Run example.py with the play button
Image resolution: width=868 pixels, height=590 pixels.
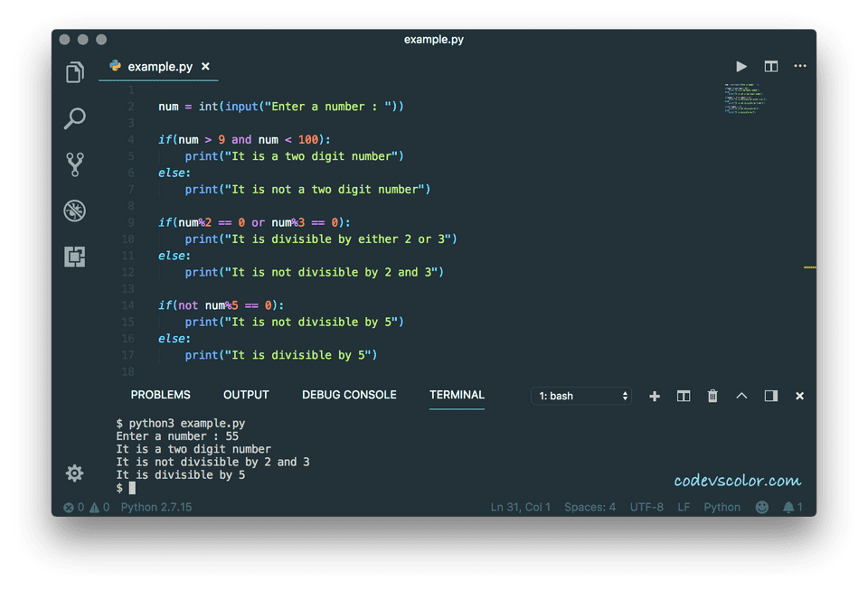pyautogui.click(x=741, y=66)
